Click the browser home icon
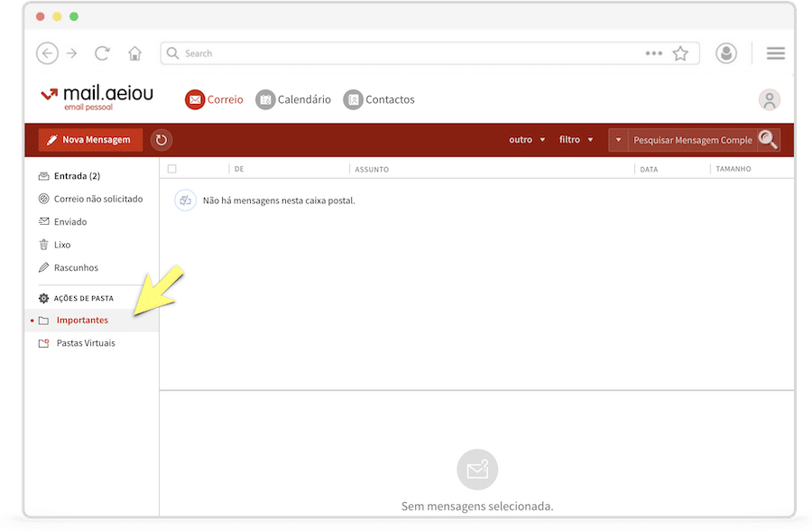Viewport: 812px width, 531px height. (134, 54)
